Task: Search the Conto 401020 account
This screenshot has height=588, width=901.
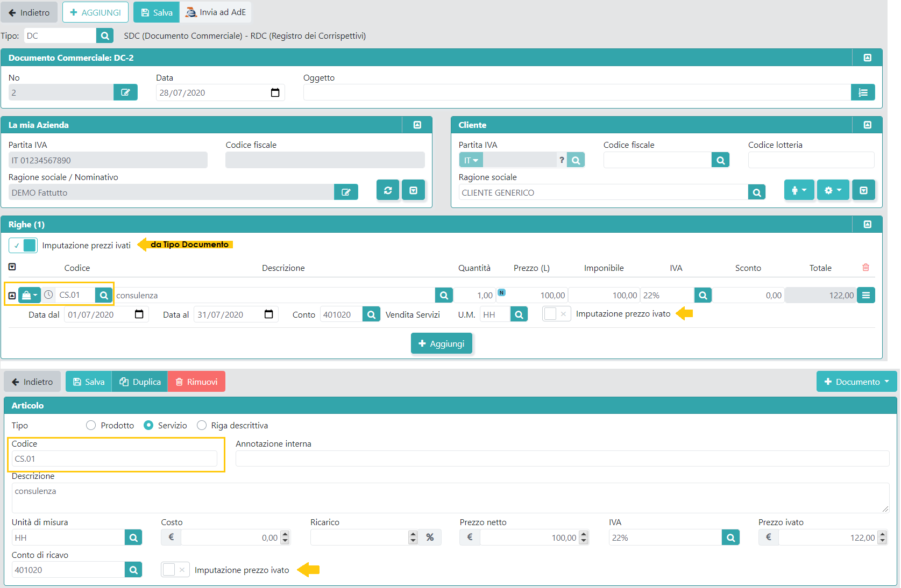Action: click(x=371, y=314)
